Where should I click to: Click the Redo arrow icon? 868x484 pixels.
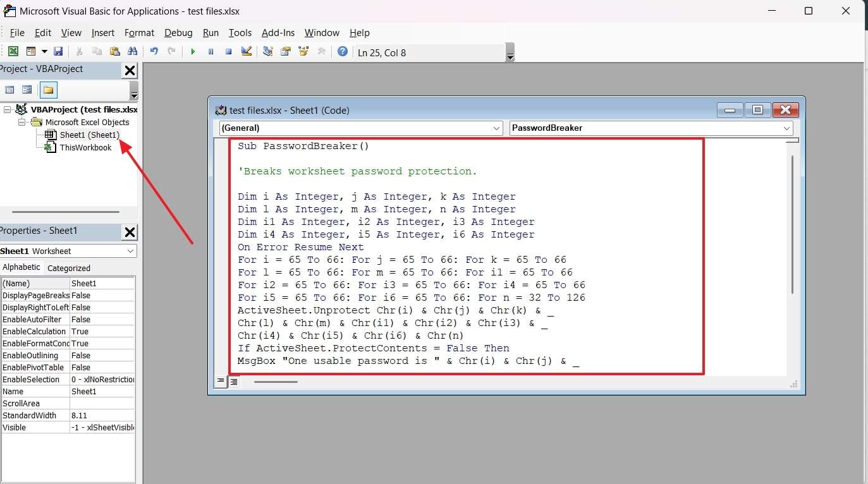pyautogui.click(x=171, y=52)
